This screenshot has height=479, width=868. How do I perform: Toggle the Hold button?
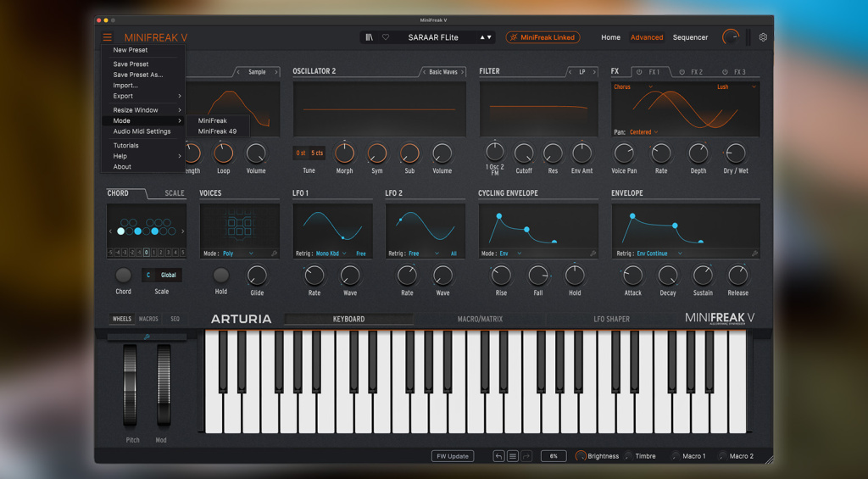tap(221, 275)
